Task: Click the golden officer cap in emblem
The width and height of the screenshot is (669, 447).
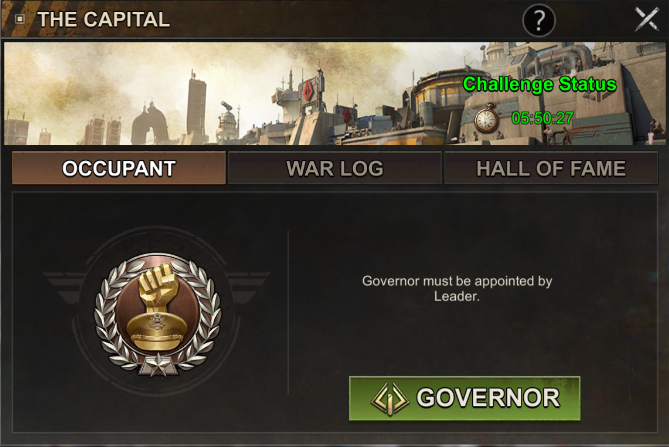Action: 157,328
